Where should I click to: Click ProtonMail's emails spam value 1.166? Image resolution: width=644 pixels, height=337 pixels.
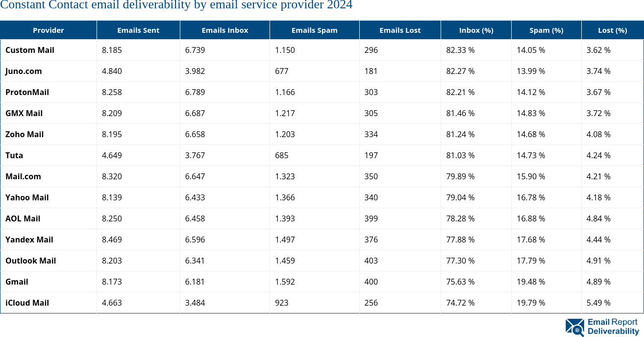pos(285,92)
